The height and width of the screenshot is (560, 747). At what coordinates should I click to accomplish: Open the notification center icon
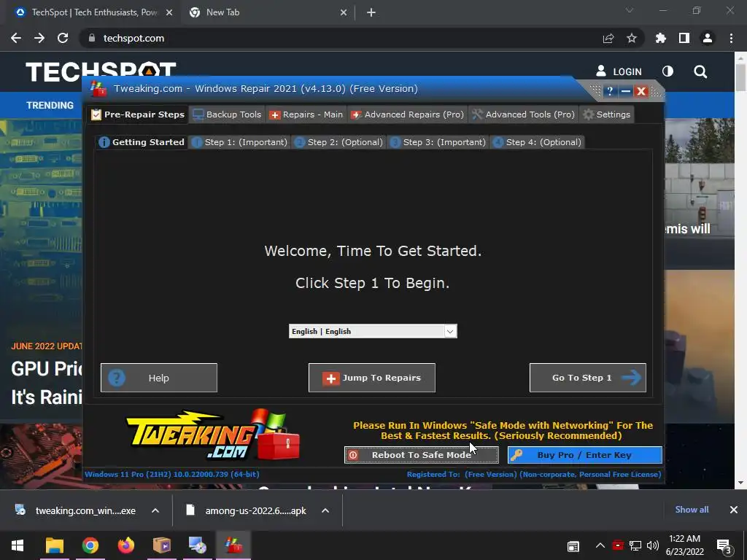pyautogui.click(x=724, y=546)
